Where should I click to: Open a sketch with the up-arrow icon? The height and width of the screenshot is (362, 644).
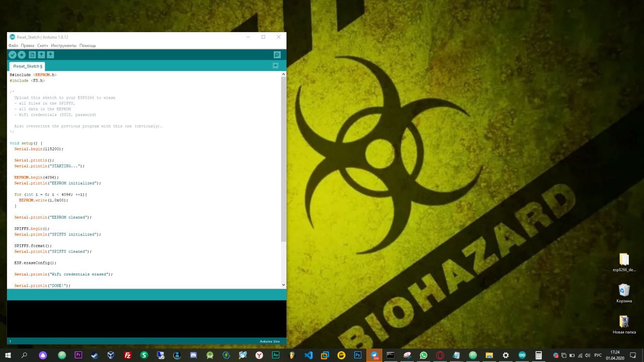point(41,55)
